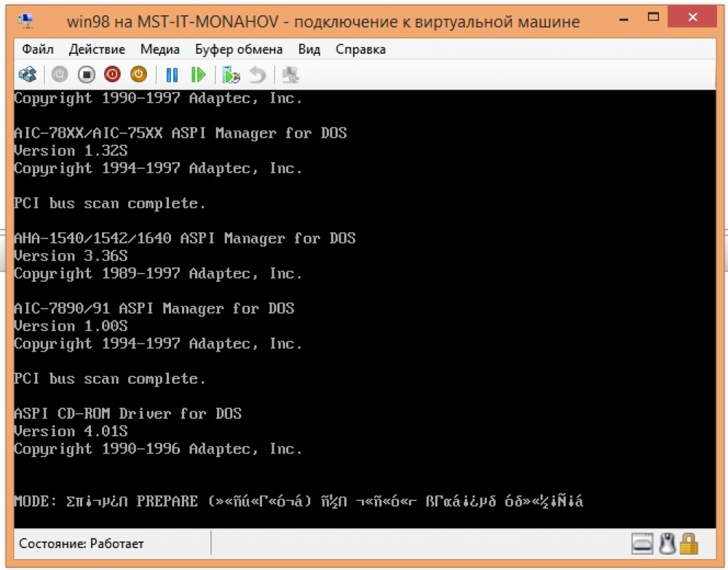Click the window system icon in title bar

[25, 21]
